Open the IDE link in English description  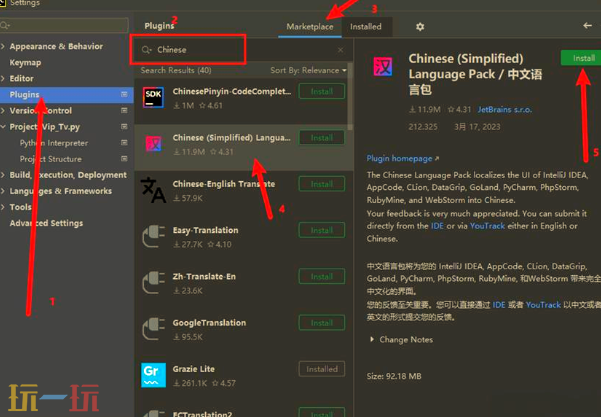[x=437, y=226]
